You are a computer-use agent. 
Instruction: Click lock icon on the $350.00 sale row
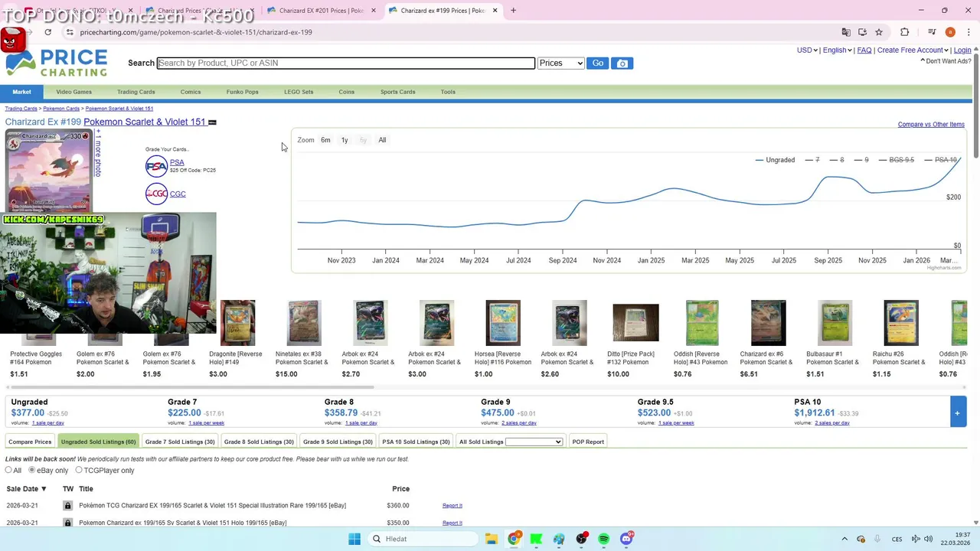pos(67,523)
